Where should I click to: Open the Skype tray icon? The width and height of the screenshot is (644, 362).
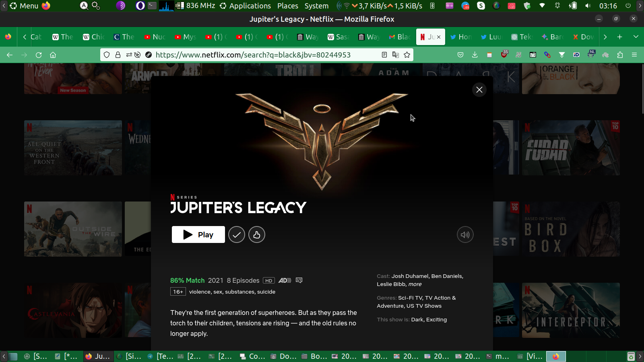pos(481,6)
